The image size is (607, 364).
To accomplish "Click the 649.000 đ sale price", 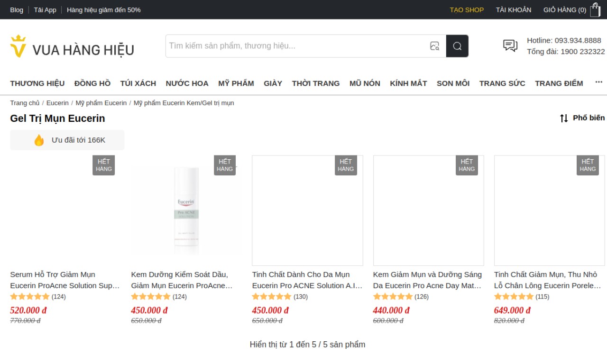I will (x=512, y=310).
